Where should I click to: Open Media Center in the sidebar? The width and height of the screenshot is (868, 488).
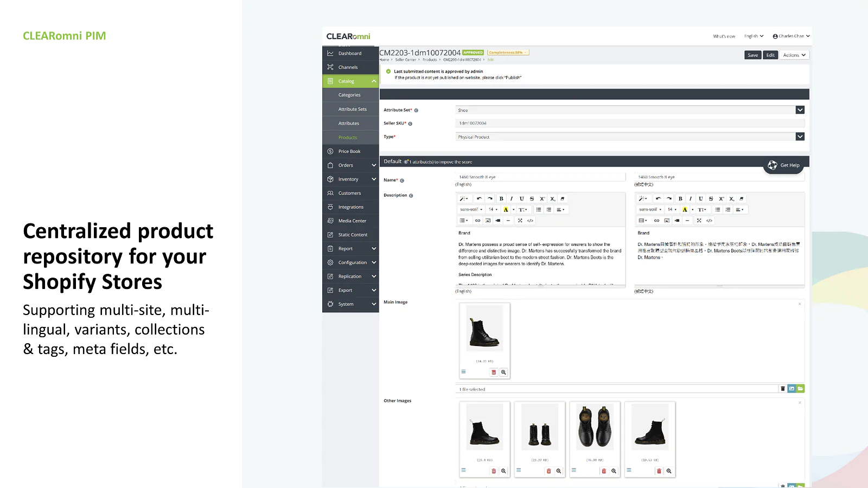pos(350,221)
